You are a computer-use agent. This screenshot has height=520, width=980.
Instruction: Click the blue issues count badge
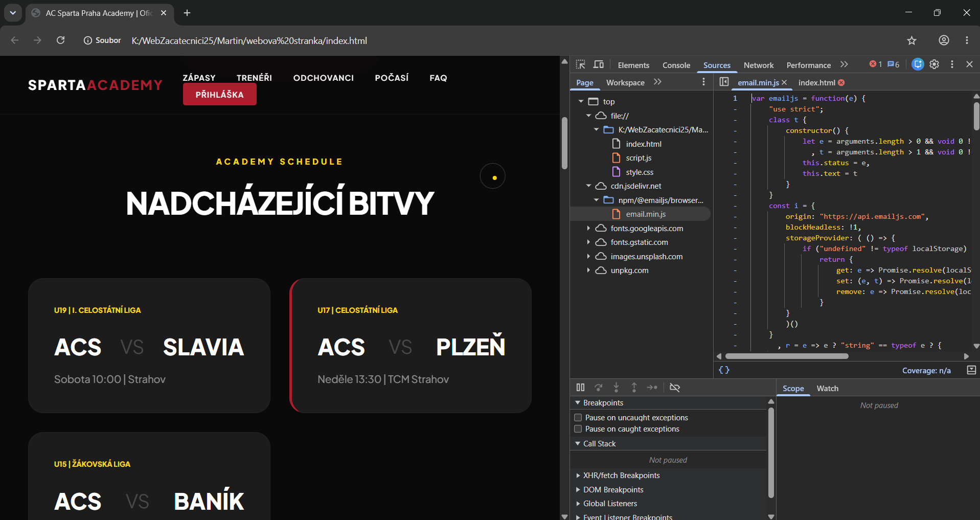pyautogui.click(x=894, y=64)
